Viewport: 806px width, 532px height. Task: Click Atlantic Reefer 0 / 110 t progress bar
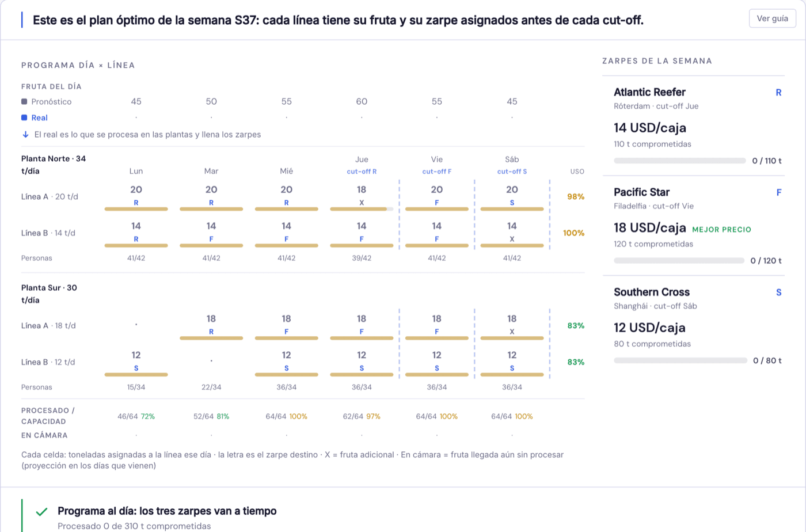[679, 161]
